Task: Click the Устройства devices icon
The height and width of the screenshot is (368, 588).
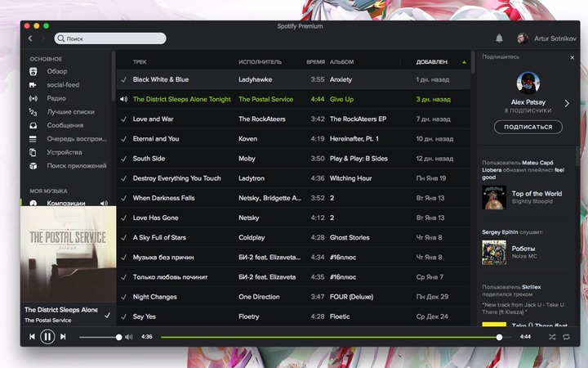Action: (33, 152)
